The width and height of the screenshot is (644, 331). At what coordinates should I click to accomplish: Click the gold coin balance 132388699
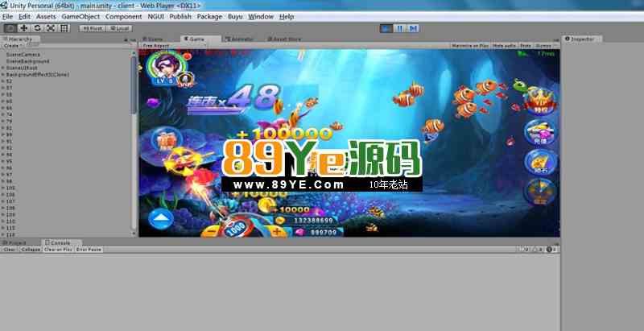[x=309, y=221]
